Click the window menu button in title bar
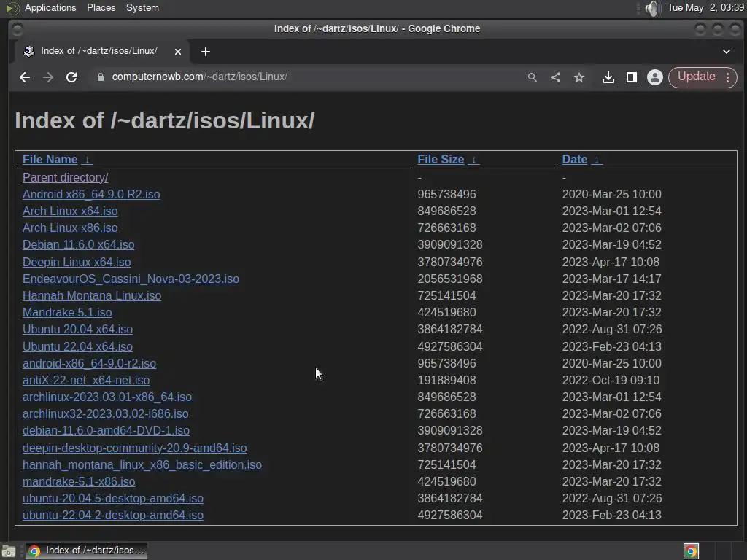Viewport: 747px width, 560px height. pos(18,29)
